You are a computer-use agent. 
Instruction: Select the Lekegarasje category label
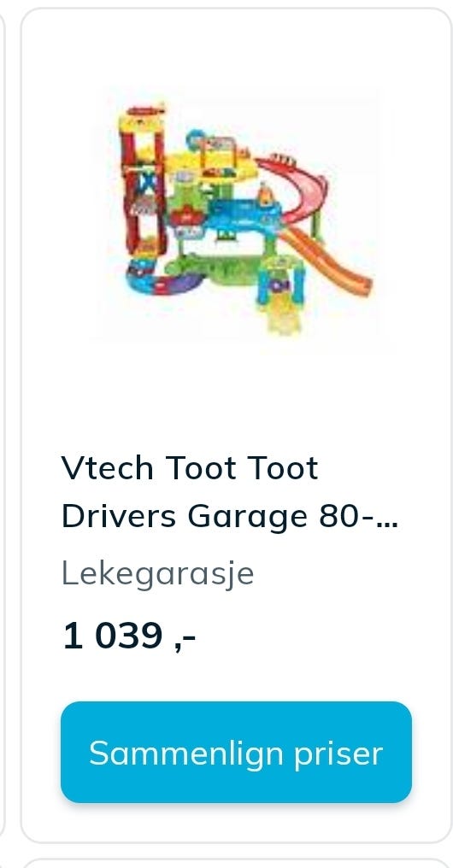coord(158,573)
